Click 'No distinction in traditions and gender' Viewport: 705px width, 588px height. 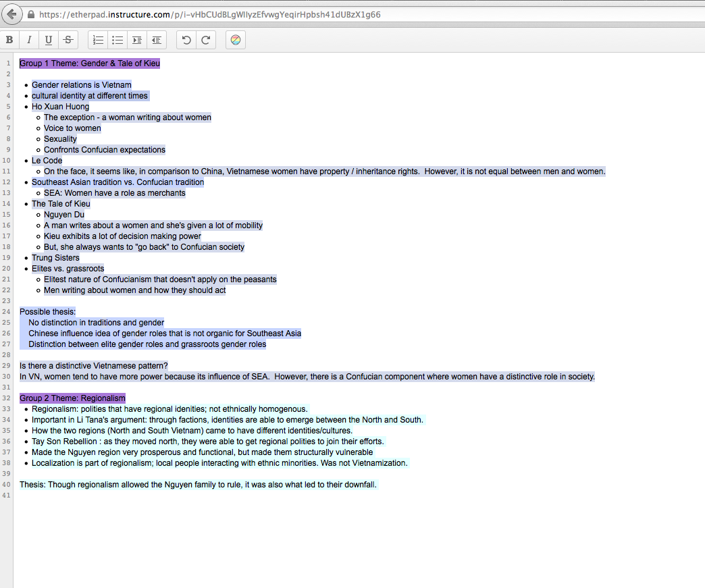[96, 322]
